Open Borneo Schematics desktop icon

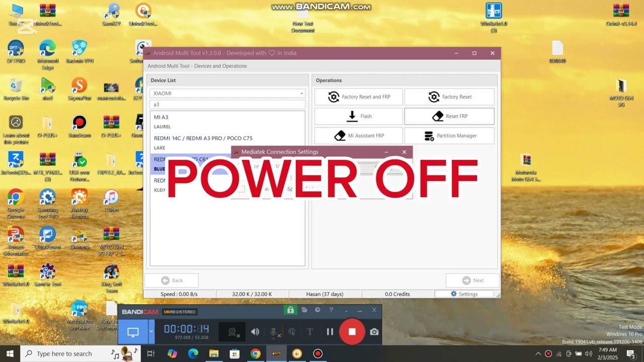point(16,241)
